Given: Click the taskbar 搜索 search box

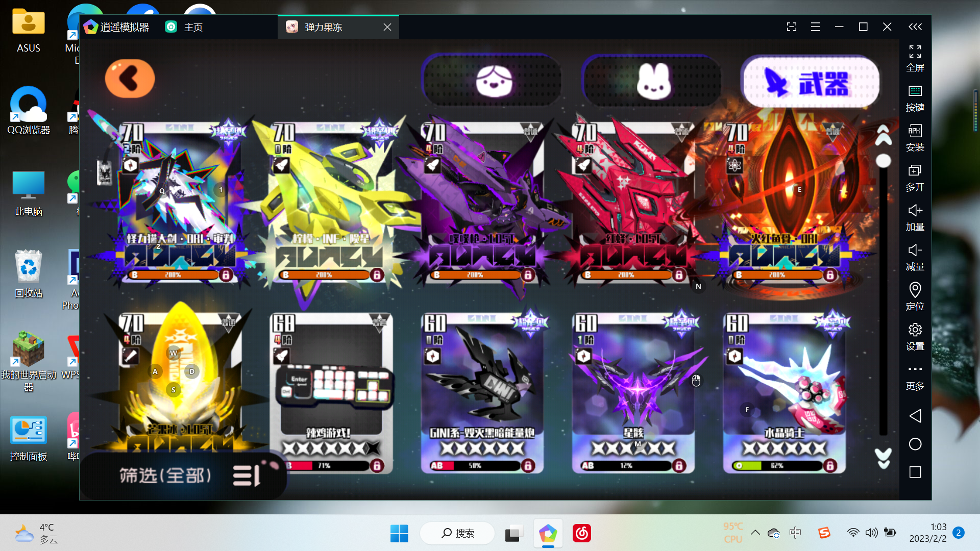Looking at the screenshot, I should (x=457, y=533).
